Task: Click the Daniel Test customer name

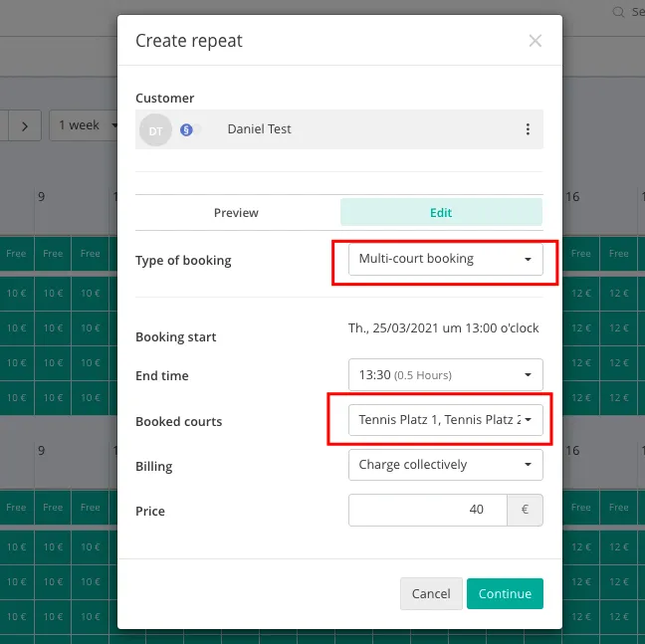Action: click(259, 129)
